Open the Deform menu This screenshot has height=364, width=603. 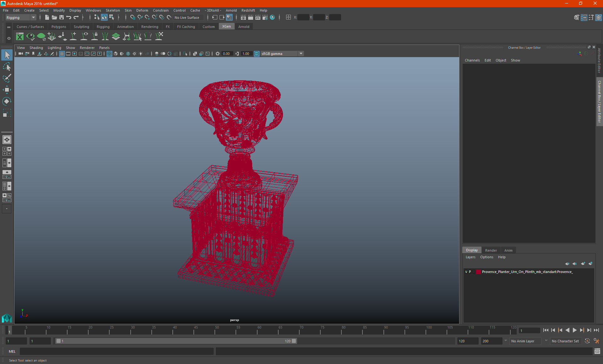point(142,10)
